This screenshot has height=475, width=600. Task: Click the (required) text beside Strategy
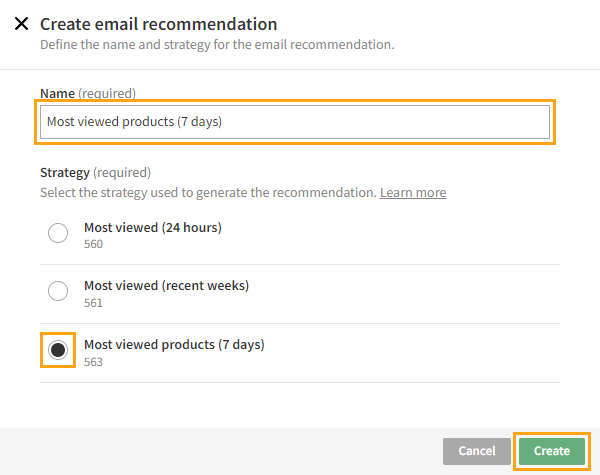[x=123, y=172]
